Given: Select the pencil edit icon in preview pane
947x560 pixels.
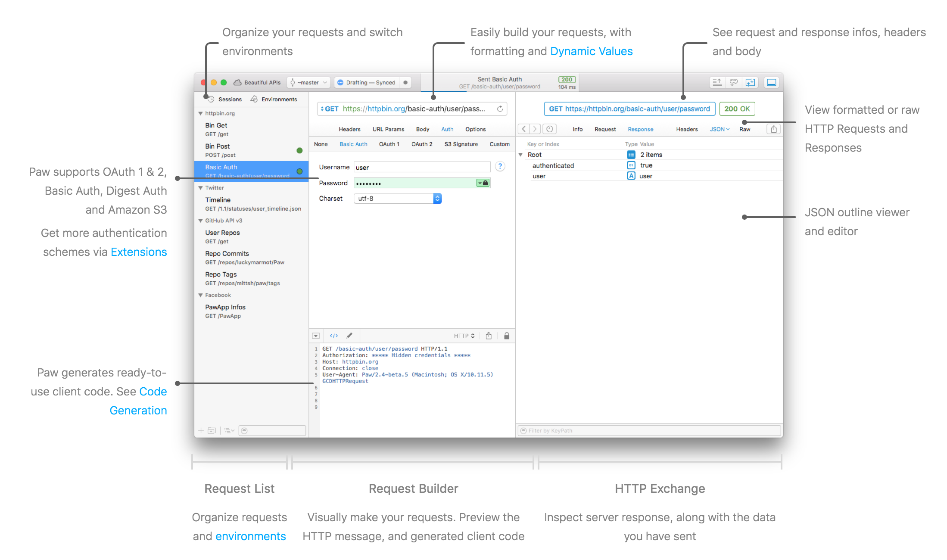Looking at the screenshot, I should pyautogui.click(x=349, y=336).
